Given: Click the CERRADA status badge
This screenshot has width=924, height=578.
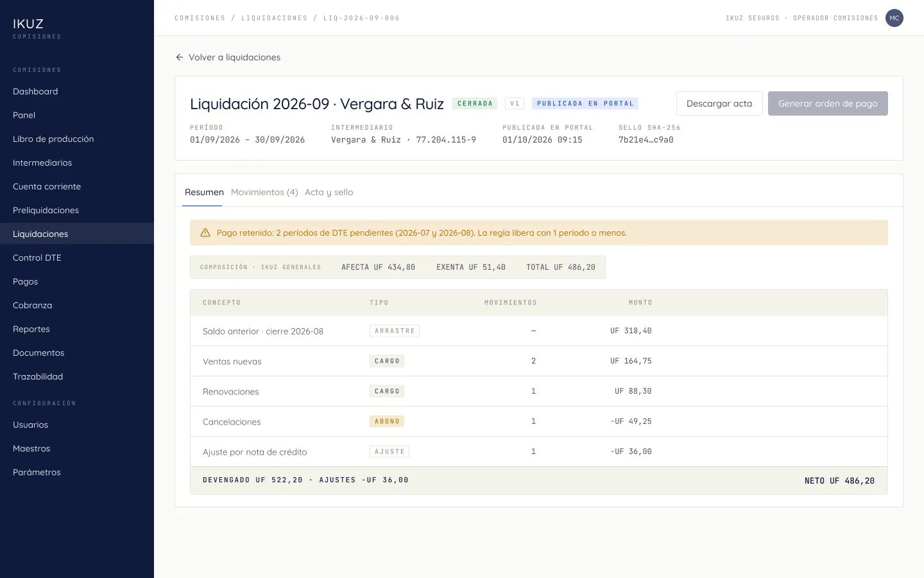Looking at the screenshot, I should [x=475, y=103].
